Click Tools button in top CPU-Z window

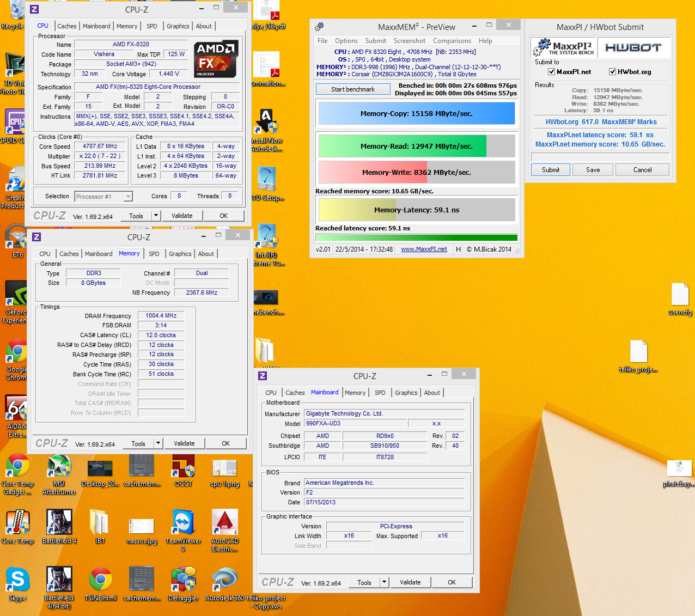coord(136,216)
